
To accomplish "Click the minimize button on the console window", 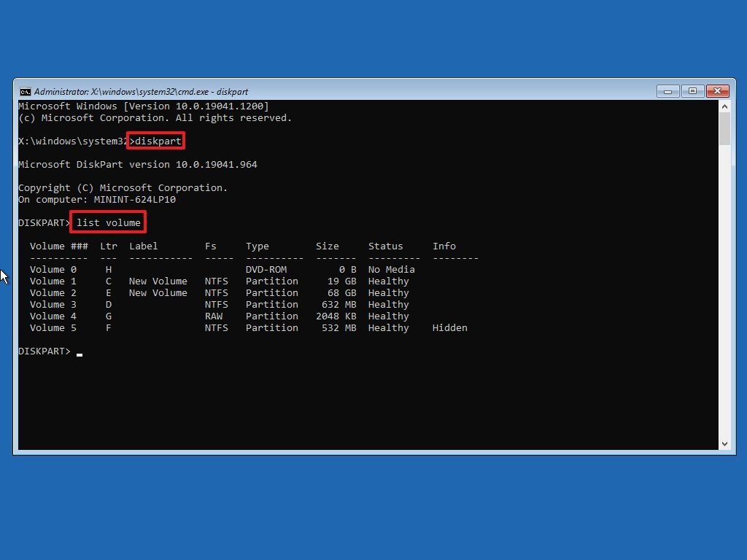I will point(667,91).
